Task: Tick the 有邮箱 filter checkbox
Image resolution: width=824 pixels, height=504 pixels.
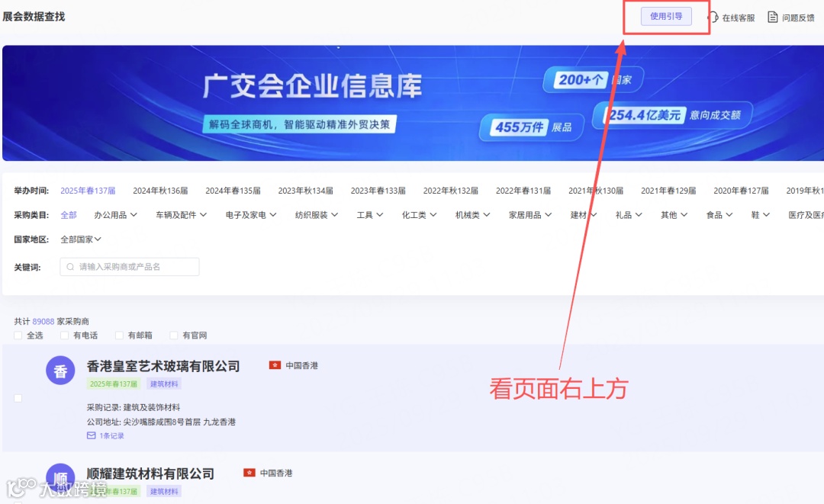Action: pyautogui.click(x=119, y=335)
